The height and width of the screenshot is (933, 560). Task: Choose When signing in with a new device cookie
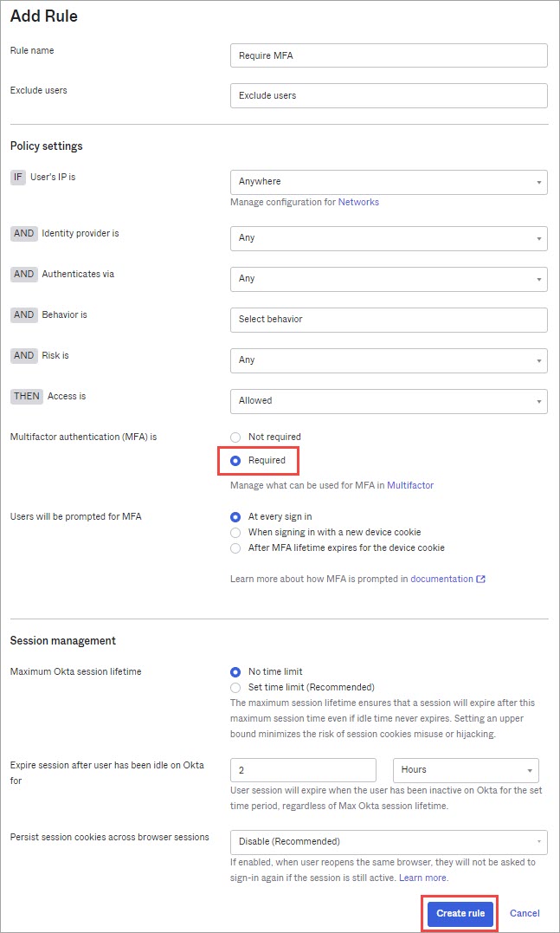(235, 533)
